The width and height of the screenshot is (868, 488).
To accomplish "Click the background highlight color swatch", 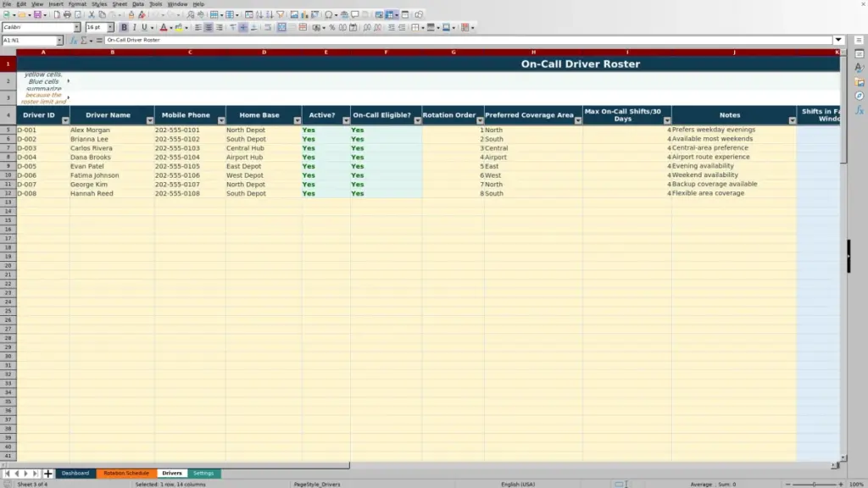I will 179,27.
